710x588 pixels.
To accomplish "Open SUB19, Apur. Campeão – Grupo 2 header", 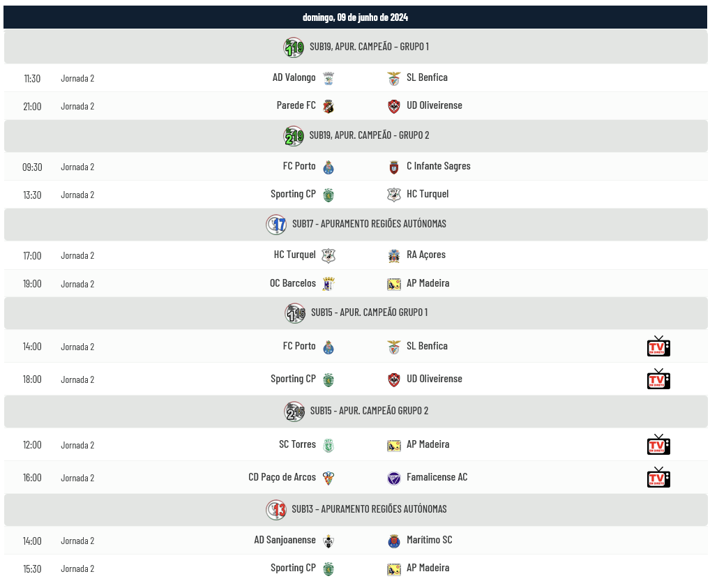I will click(356, 136).
